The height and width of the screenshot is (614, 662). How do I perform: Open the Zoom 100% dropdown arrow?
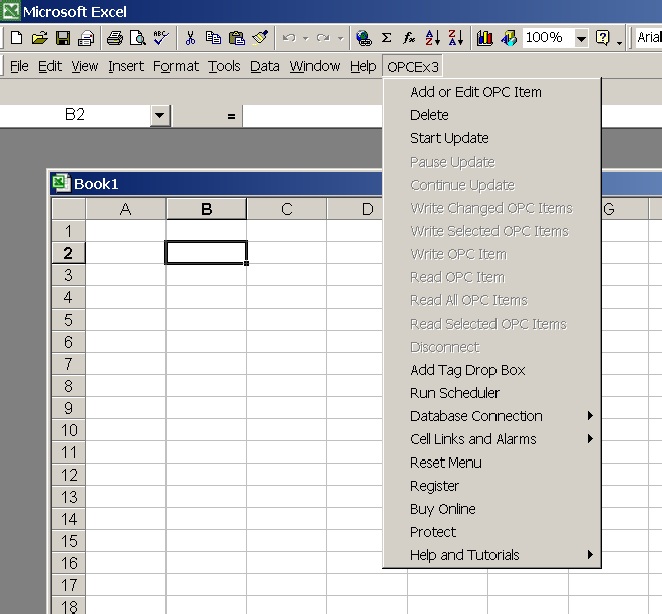pos(581,38)
